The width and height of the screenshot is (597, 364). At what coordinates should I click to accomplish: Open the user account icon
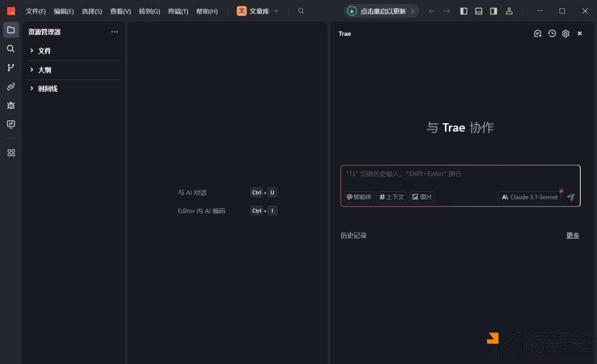click(x=509, y=11)
